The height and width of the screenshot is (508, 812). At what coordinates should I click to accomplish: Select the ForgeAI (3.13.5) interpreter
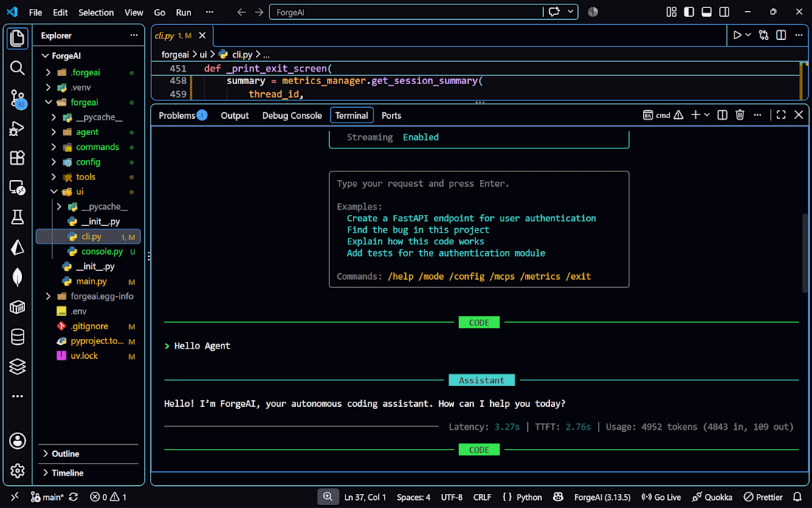(602, 497)
